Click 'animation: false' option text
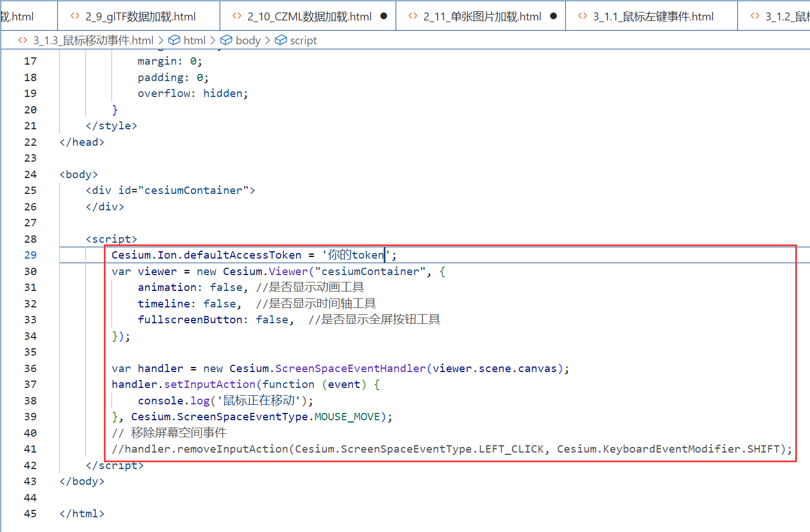The image size is (810, 532). [x=190, y=288]
